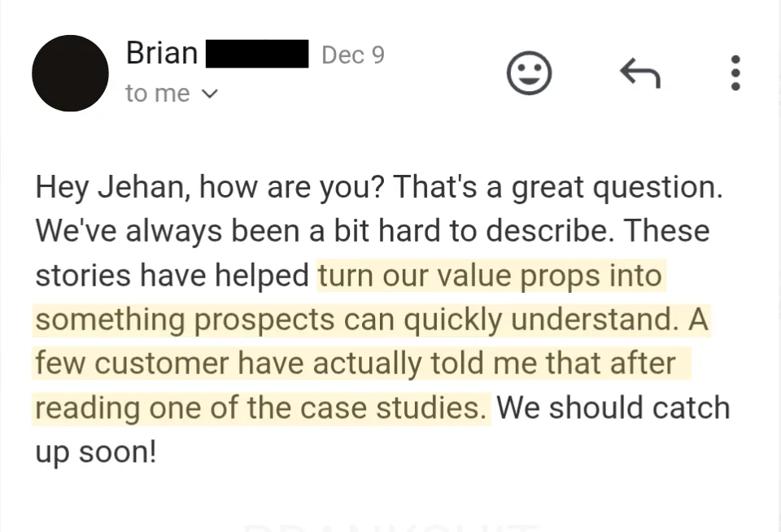781x532 pixels.
Task: Click the final words "up soon!"
Action: point(96,452)
